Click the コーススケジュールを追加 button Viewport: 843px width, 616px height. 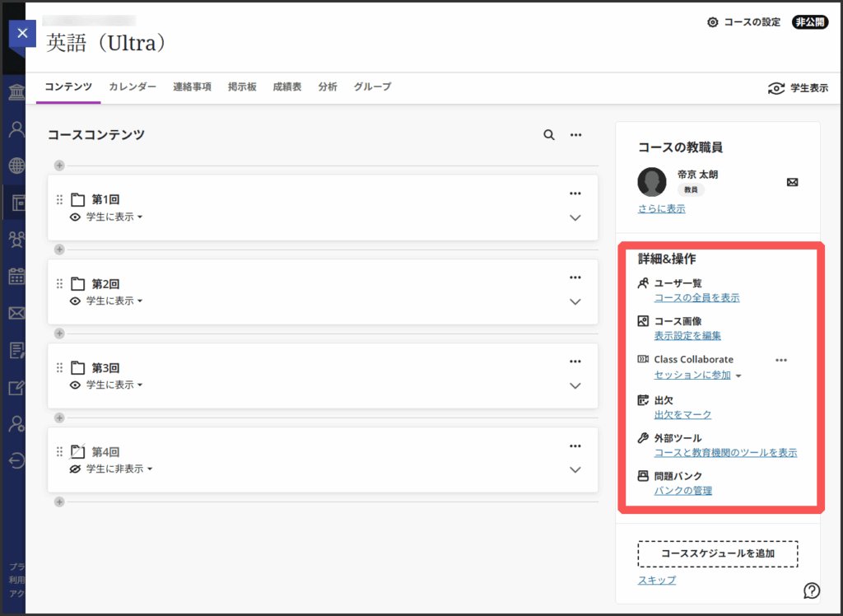718,553
